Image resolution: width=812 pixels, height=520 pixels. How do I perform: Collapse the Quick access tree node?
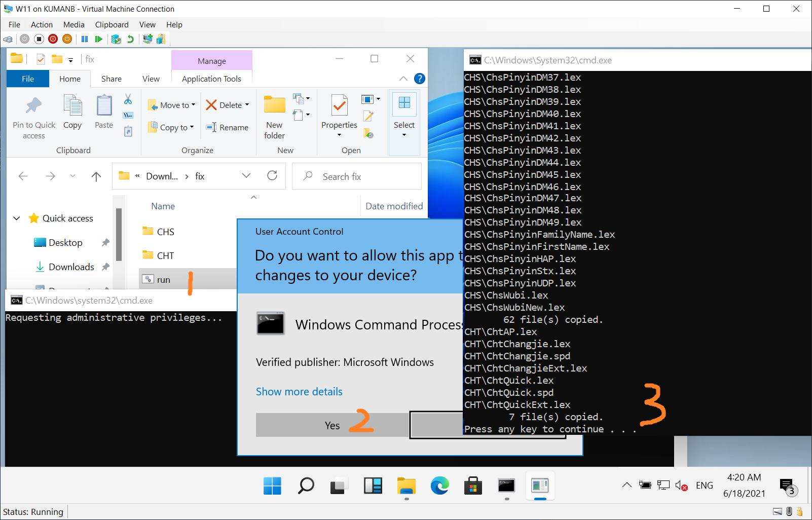17,218
